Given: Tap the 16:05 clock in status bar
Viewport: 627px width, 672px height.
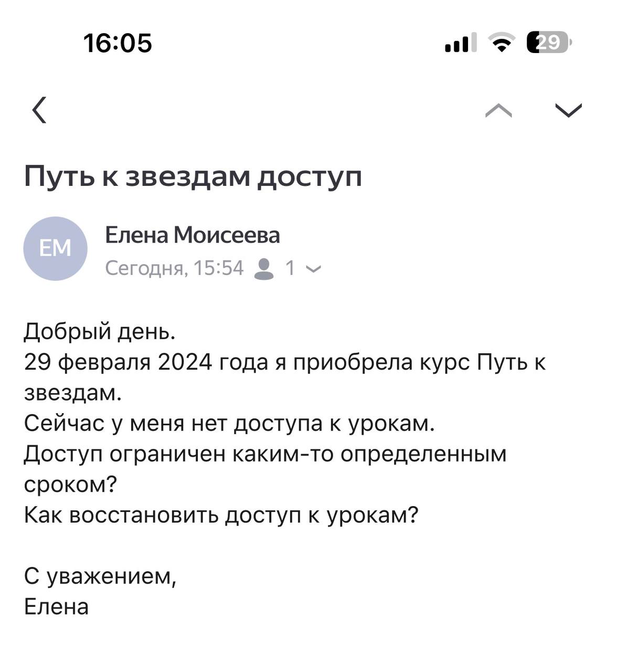Looking at the screenshot, I should click(x=118, y=43).
